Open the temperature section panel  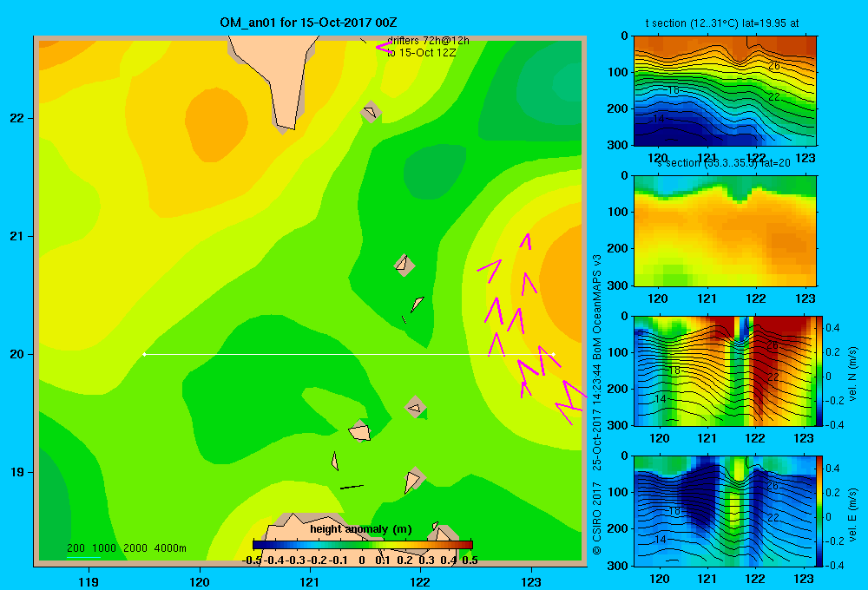725,91
